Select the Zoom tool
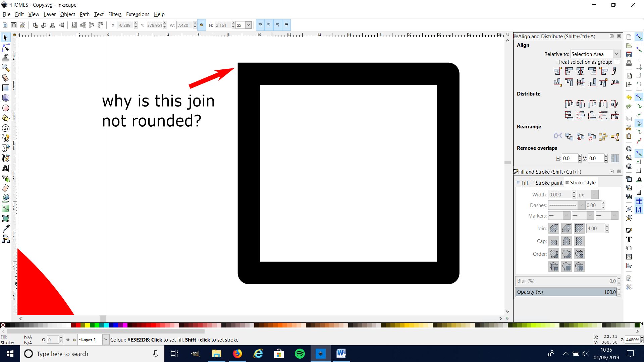644x362 pixels. click(6, 68)
